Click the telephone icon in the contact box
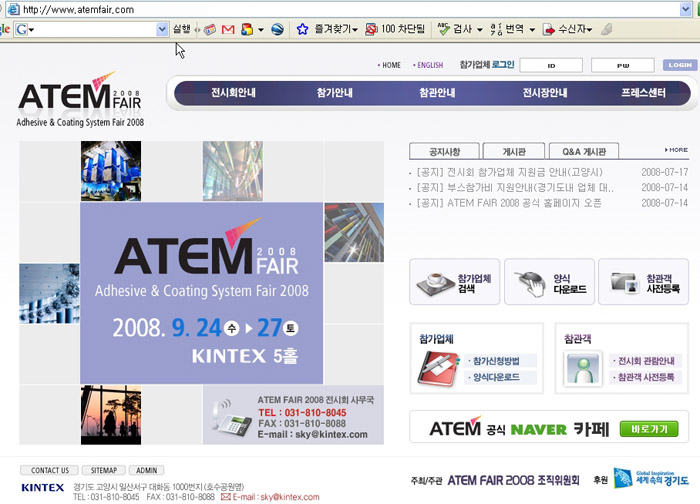 [231, 418]
